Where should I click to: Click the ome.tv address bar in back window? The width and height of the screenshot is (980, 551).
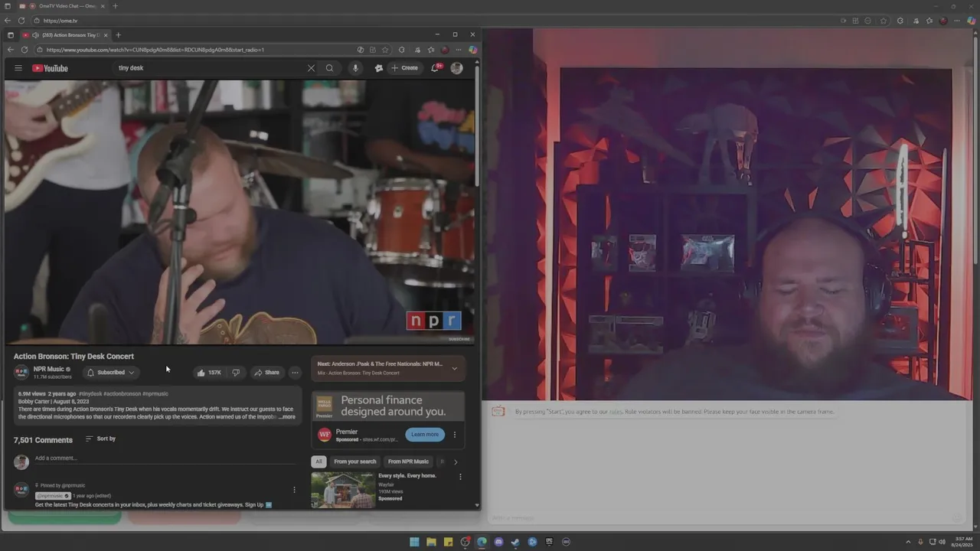[x=436, y=21]
